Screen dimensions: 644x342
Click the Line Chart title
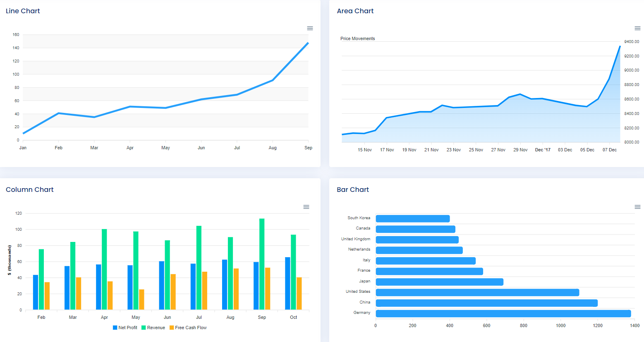point(23,11)
